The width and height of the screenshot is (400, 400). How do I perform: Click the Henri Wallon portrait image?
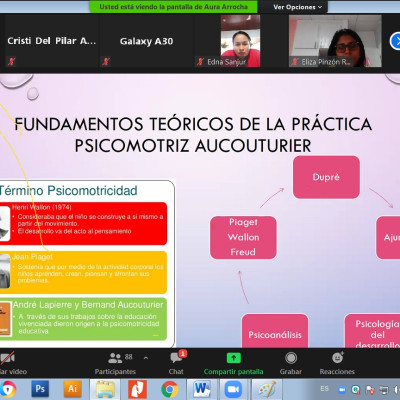coord(4,223)
